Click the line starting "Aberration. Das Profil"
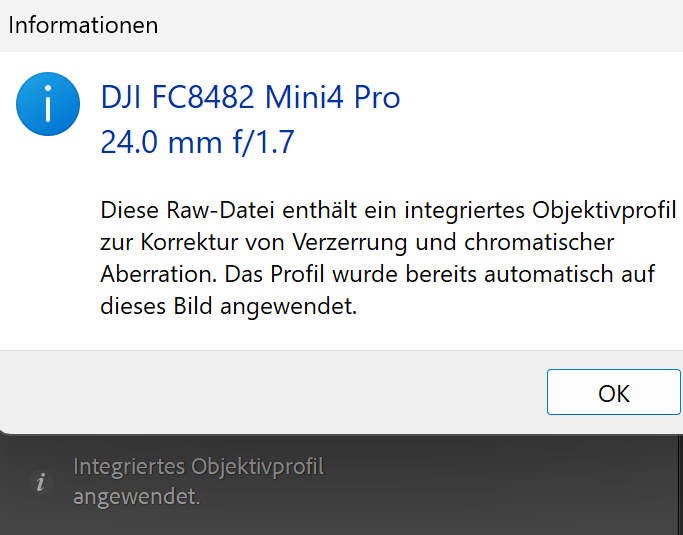The height and width of the screenshot is (535, 683). pyautogui.click(x=377, y=275)
